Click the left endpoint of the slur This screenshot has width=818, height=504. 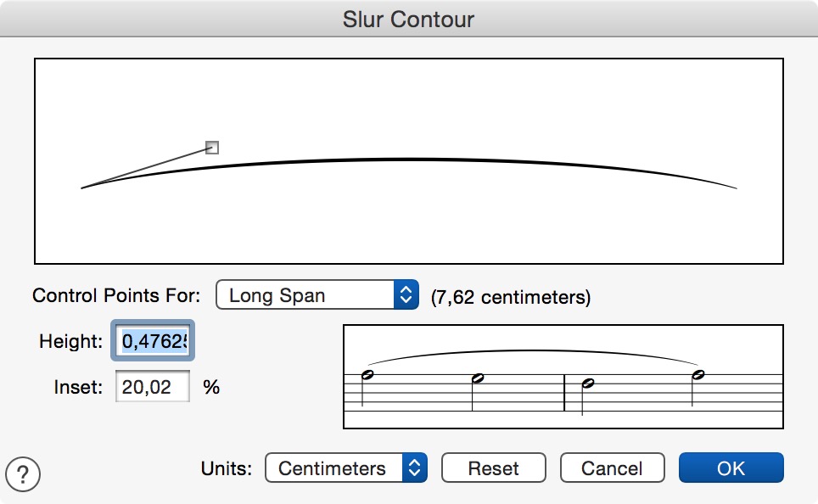point(82,188)
